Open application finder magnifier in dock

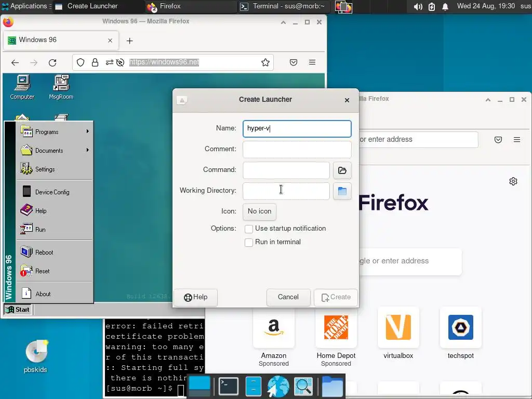coord(303,387)
